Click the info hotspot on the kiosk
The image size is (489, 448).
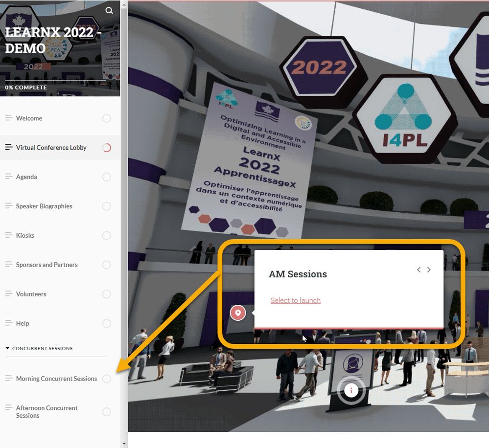click(351, 390)
